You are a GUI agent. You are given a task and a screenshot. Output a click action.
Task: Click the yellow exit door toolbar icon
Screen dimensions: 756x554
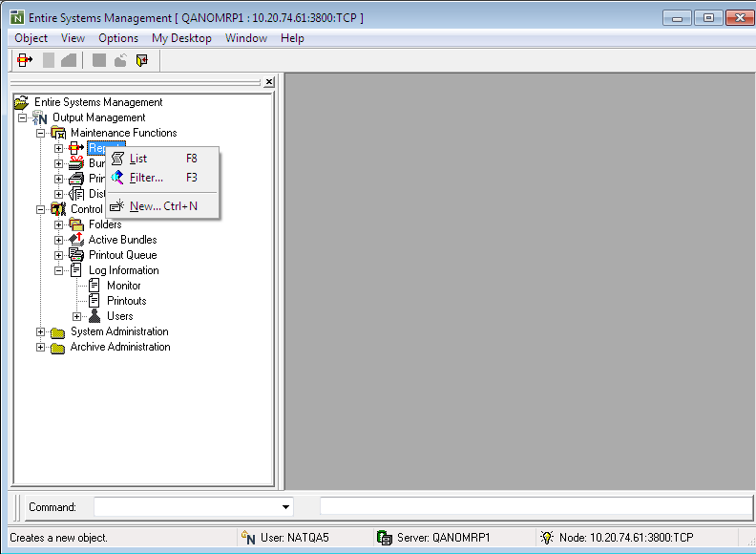point(141,60)
